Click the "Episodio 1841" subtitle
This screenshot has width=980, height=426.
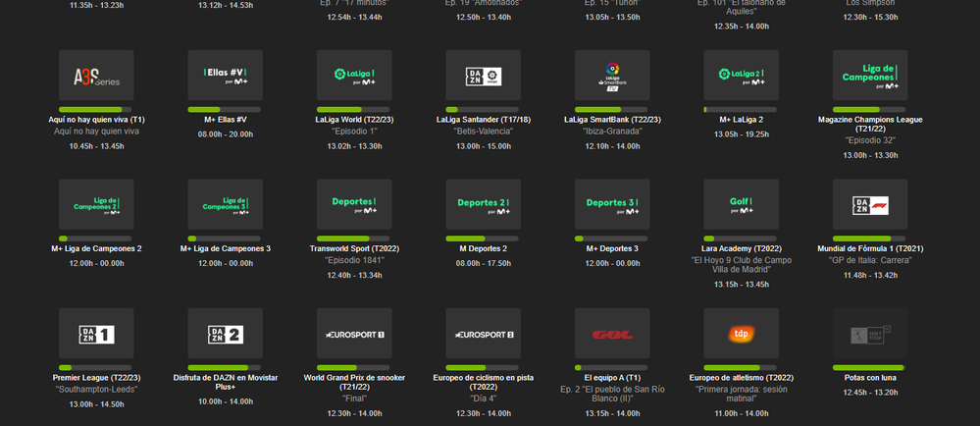click(354, 260)
